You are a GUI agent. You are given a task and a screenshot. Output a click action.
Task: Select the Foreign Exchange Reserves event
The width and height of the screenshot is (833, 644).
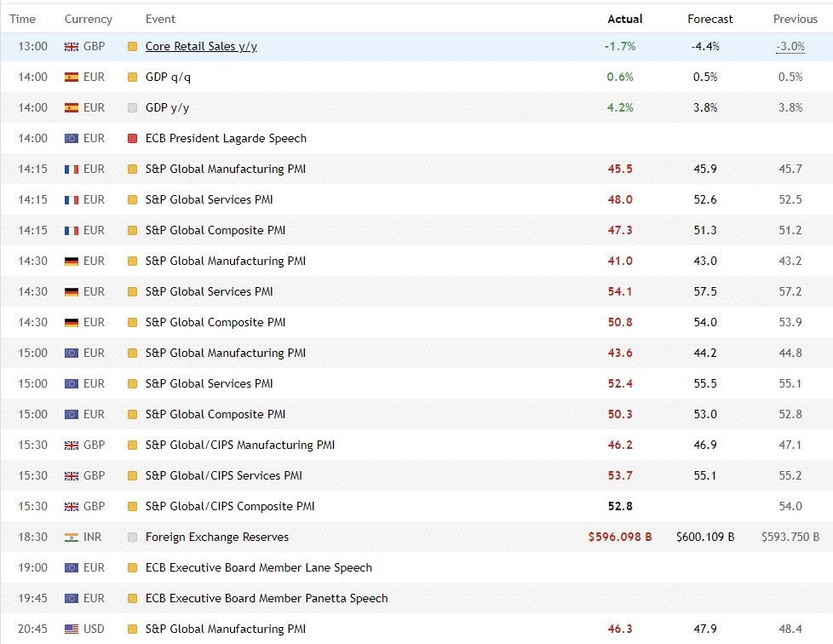216,538
